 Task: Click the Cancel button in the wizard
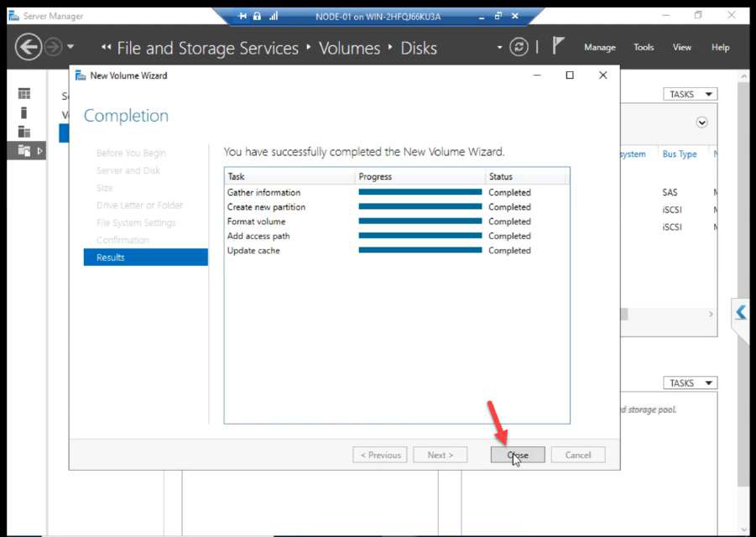pos(577,455)
